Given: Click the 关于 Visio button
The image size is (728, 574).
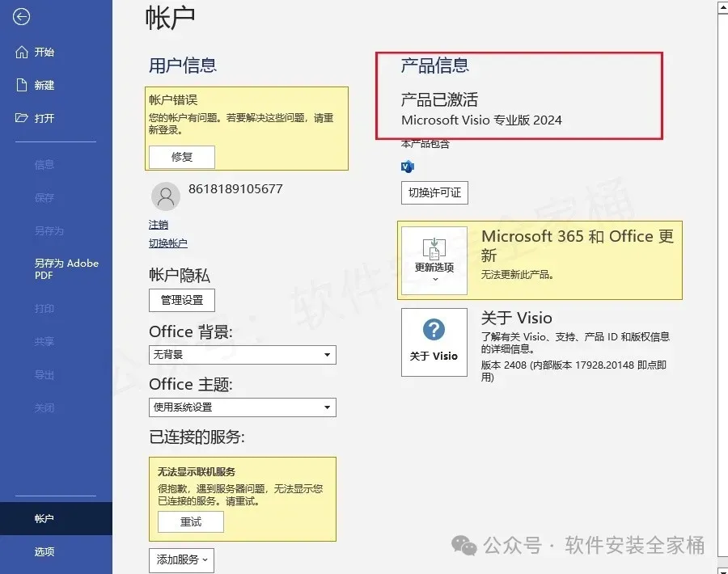Looking at the screenshot, I should pos(434,343).
